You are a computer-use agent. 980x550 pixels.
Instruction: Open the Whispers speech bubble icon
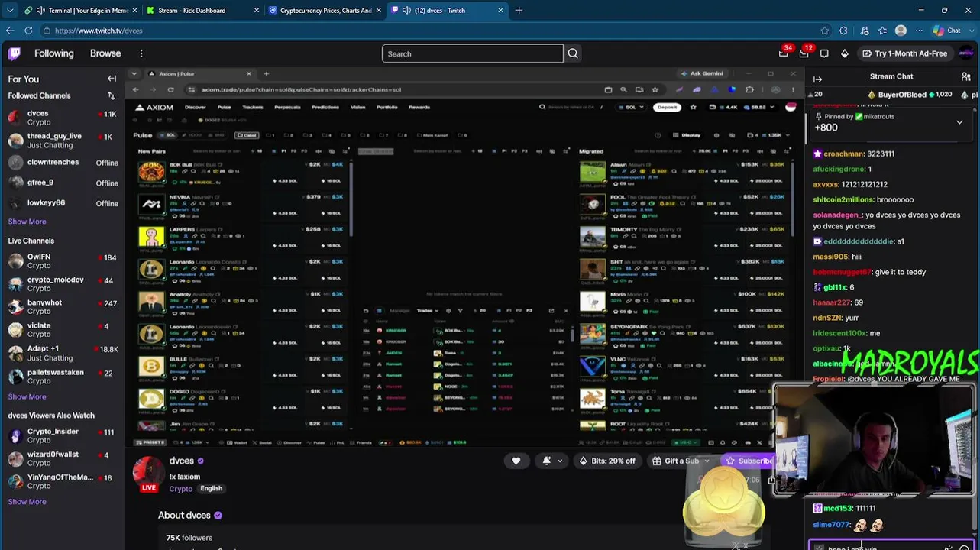pos(824,53)
